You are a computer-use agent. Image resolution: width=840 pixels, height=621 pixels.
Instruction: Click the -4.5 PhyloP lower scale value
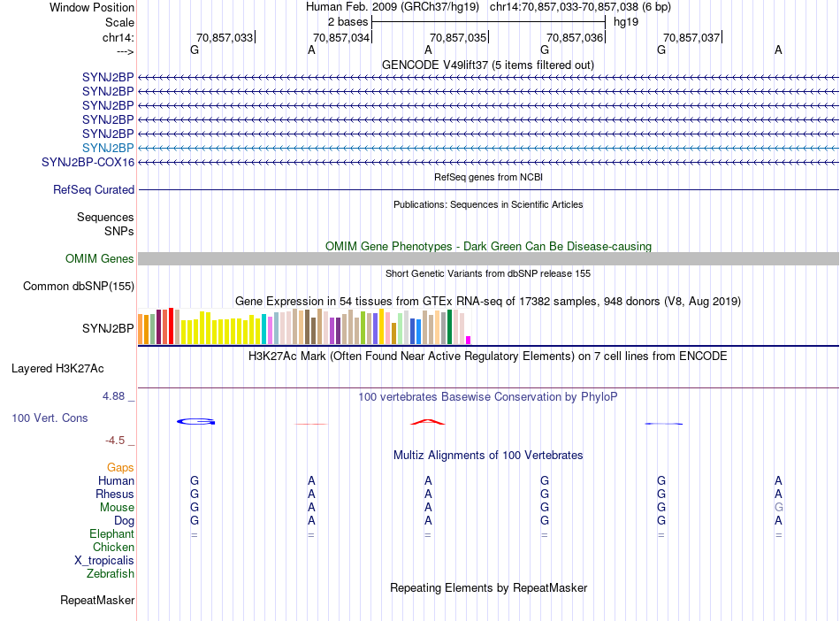115,441
